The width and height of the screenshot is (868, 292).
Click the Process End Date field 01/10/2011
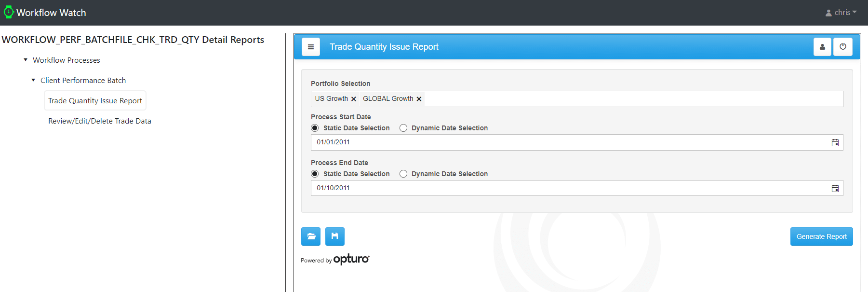point(577,188)
